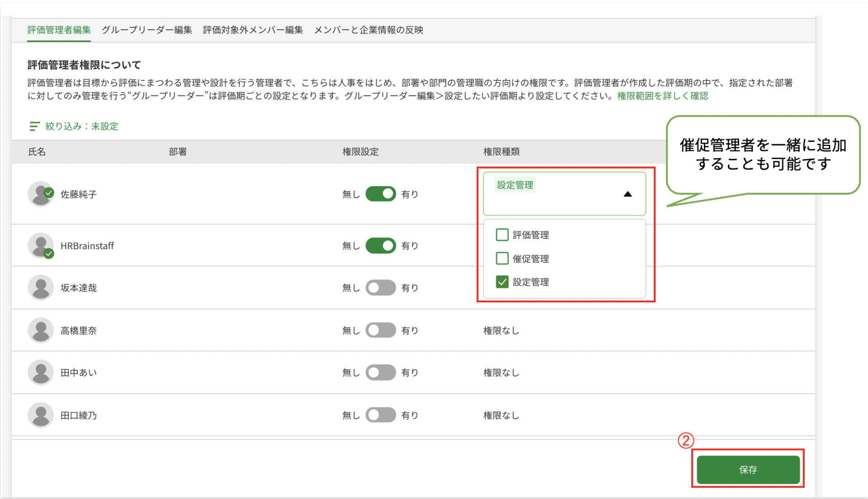The height and width of the screenshot is (499, 868).
Task: Open 権限範囲を詳しく確認 link
Action: [662, 96]
